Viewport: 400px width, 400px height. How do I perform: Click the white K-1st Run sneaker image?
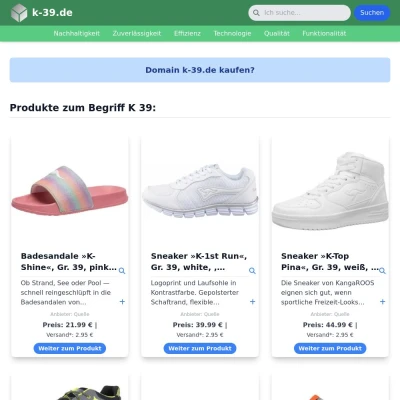click(x=200, y=190)
